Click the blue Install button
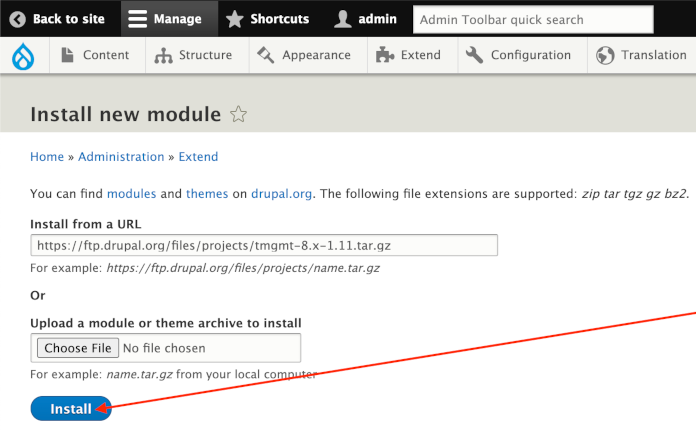 coord(71,408)
